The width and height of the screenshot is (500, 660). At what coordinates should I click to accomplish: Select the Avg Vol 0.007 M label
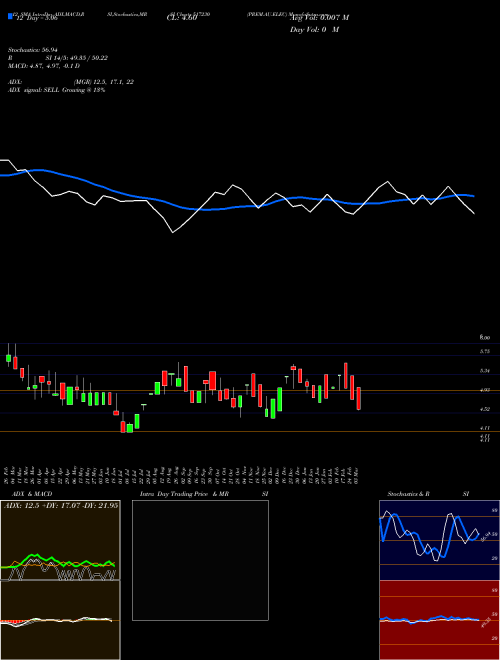(319, 18)
